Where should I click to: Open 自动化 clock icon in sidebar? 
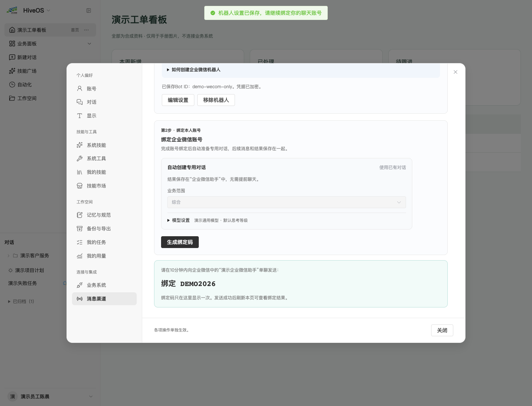(x=12, y=85)
